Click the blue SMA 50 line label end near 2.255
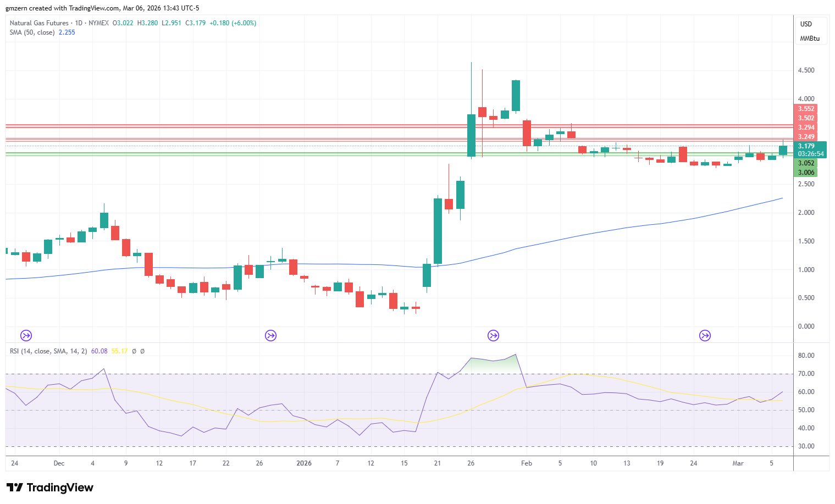Image resolution: width=835 pixels, height=504 pixels. pos(782,198)
